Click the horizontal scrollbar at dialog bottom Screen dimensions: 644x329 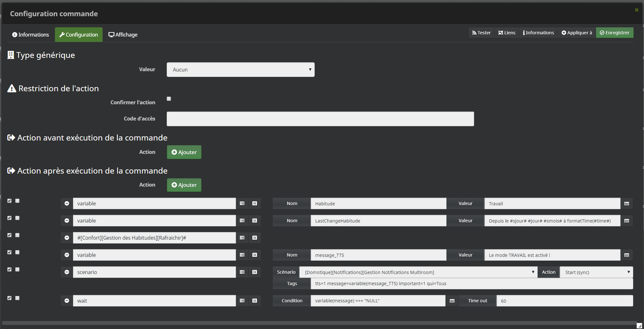click(319, 323)
